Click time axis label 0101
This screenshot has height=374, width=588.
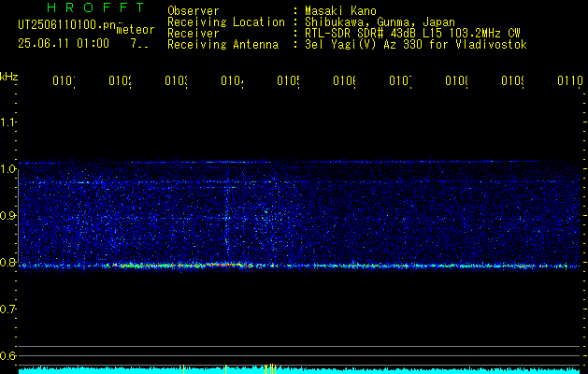point(64,80)
